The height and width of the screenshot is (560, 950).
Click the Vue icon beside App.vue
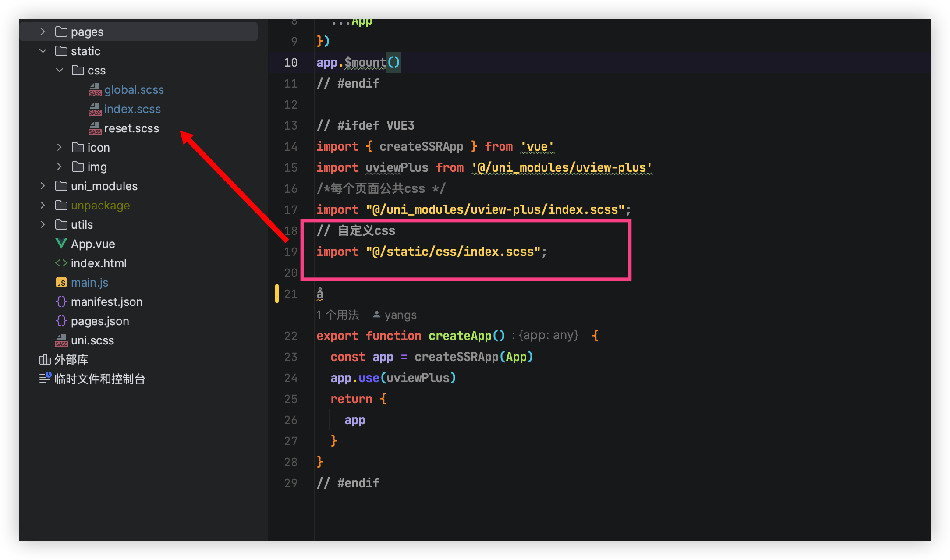point(61,244)
